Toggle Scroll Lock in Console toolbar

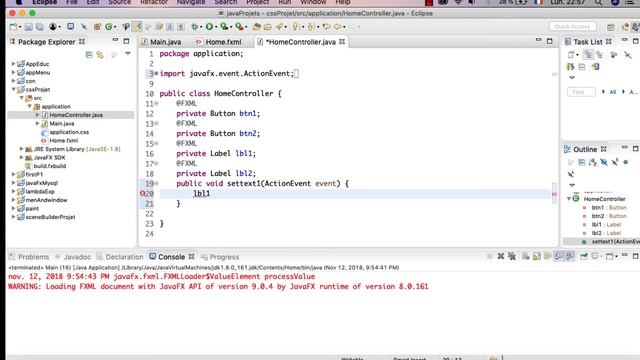click(x=537, y=256)
